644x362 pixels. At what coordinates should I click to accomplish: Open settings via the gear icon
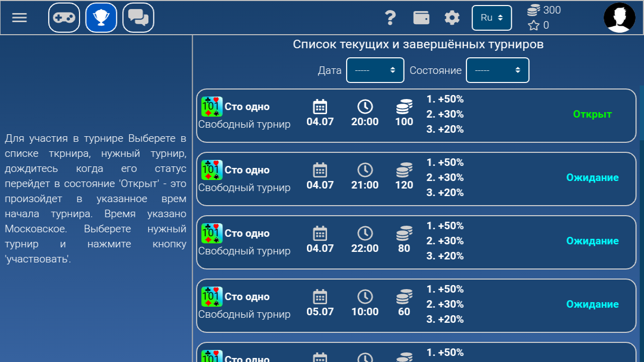point(452,17)
